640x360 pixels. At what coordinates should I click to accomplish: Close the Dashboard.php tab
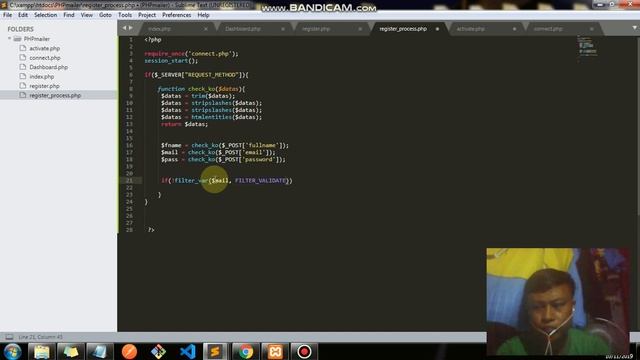(282, 29)
